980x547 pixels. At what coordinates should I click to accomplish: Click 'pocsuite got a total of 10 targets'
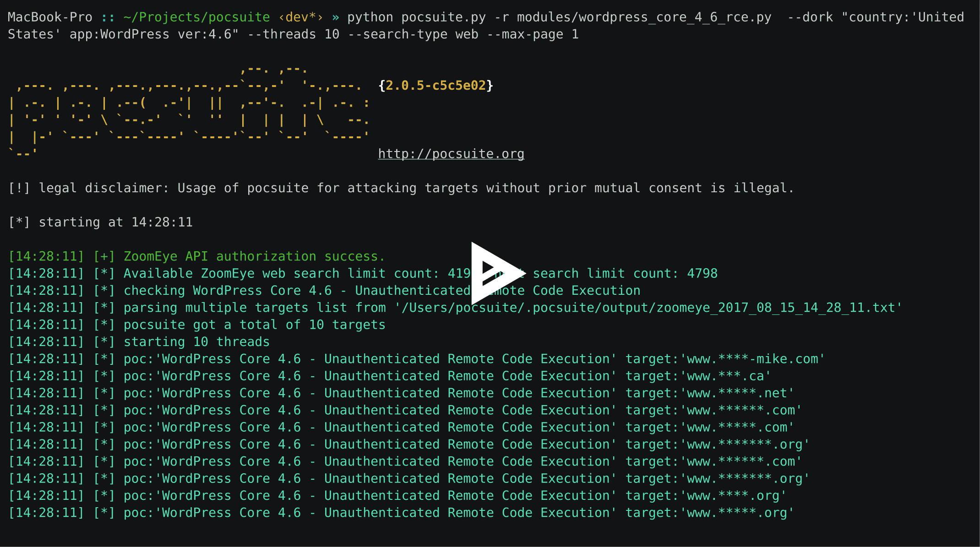255,325
